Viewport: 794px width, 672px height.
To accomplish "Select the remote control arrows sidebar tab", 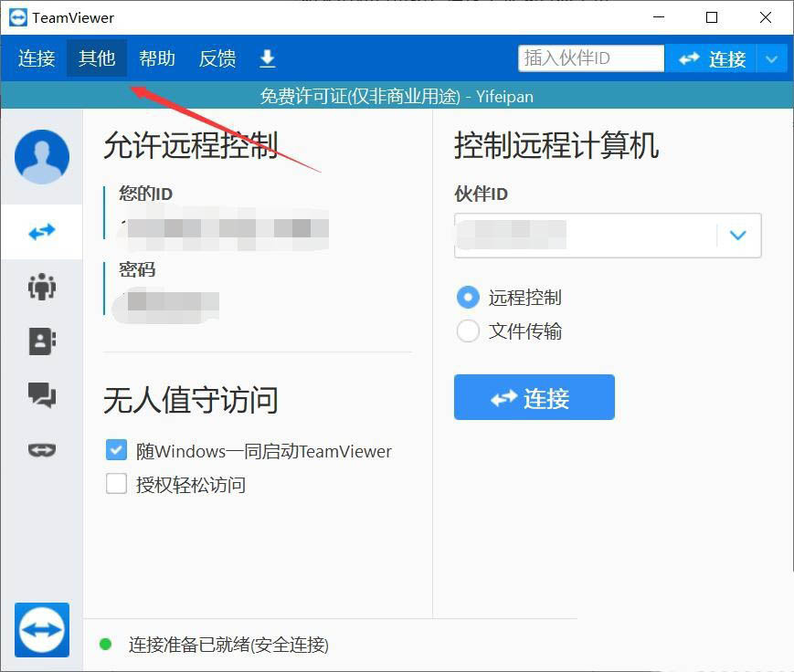I will click(x=42, y=232).
